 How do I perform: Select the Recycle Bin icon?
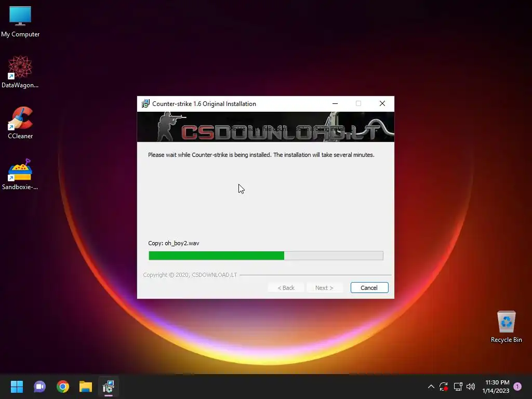tap(506, 327)
